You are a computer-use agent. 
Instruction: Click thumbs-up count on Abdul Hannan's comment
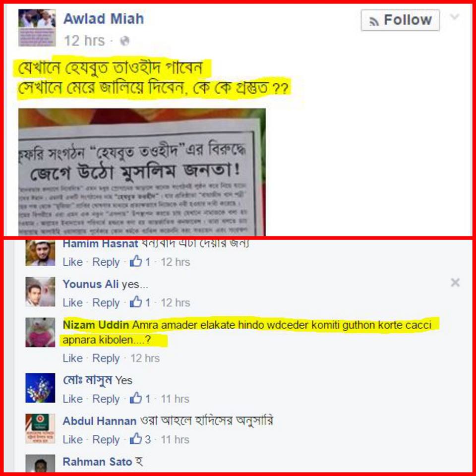coord(148,440)
